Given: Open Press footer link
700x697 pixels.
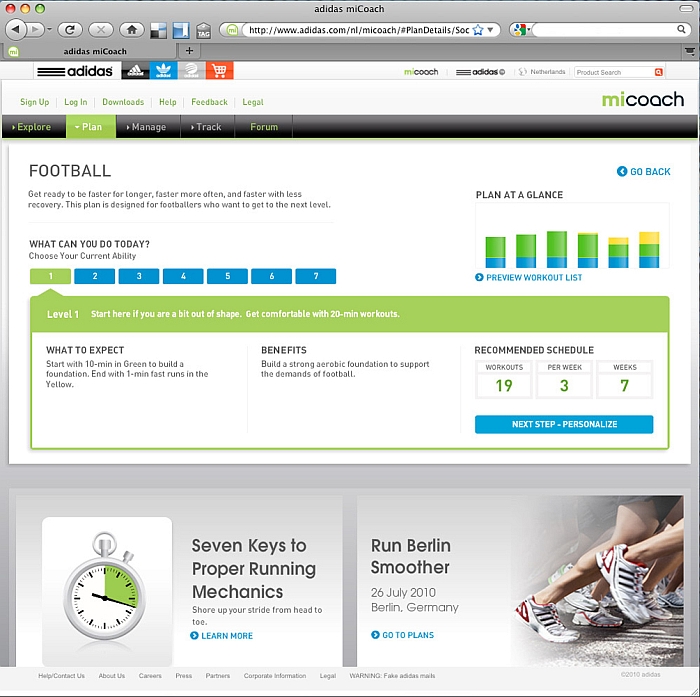Looking at the screenshot, I should coord(183,676).
